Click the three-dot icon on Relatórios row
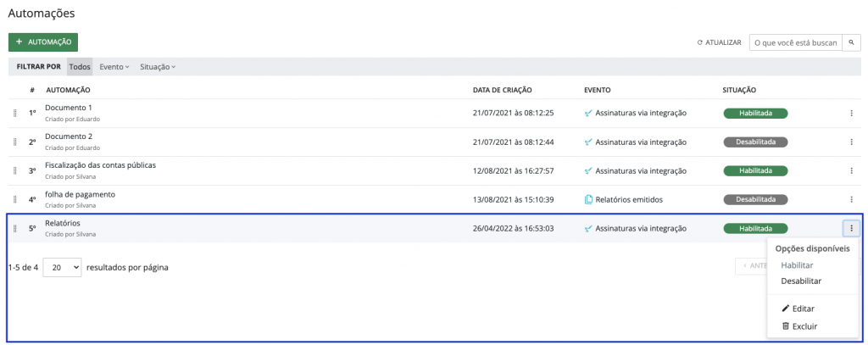The width and height of the screenshot is (868, 345). pyautogui.click(x=851, y=228)
